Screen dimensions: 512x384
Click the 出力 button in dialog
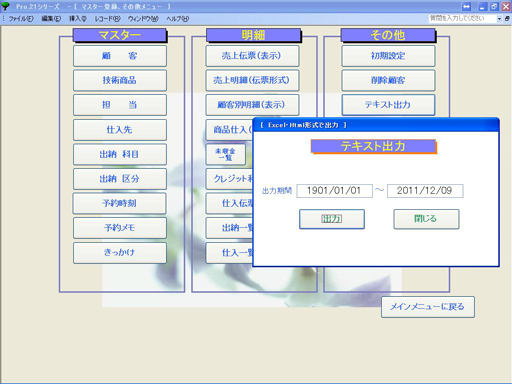[x=332, y=219]
